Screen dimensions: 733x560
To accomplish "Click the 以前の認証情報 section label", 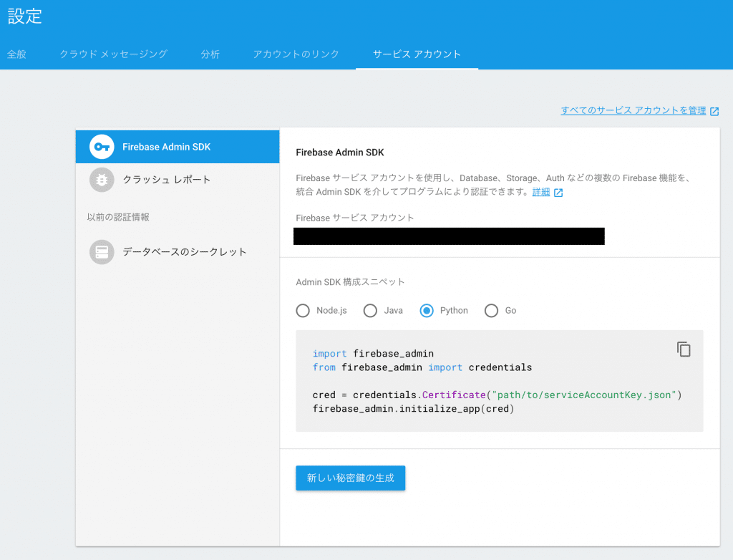I will [118, 217].
